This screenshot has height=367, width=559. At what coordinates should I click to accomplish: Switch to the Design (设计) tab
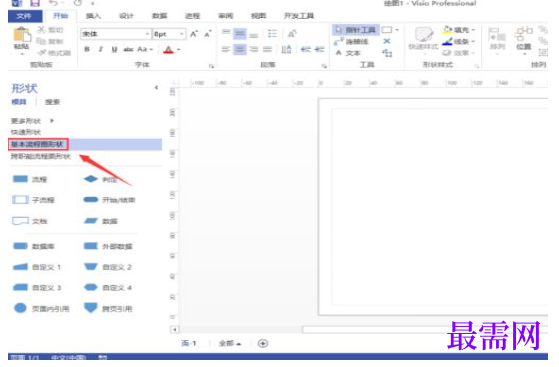coord(126,16)
